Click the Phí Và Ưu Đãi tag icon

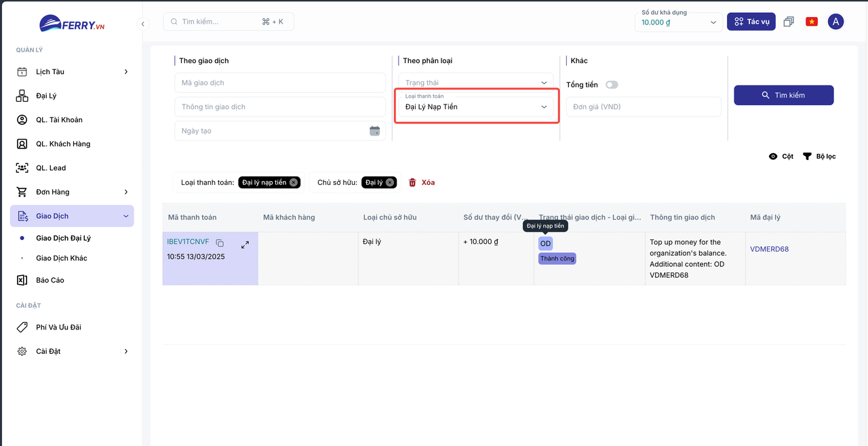click(22, 327)
